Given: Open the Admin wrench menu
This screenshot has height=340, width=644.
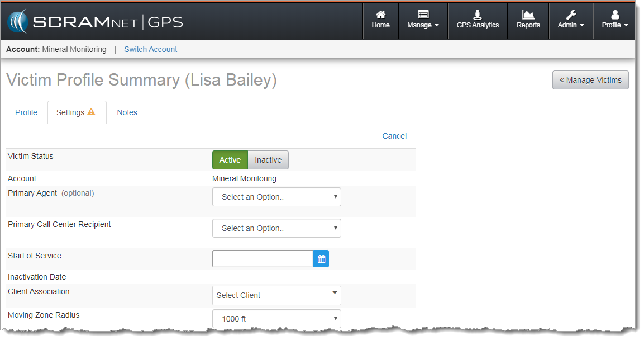Looking at the screenshot, I should [x=571, y=21].
